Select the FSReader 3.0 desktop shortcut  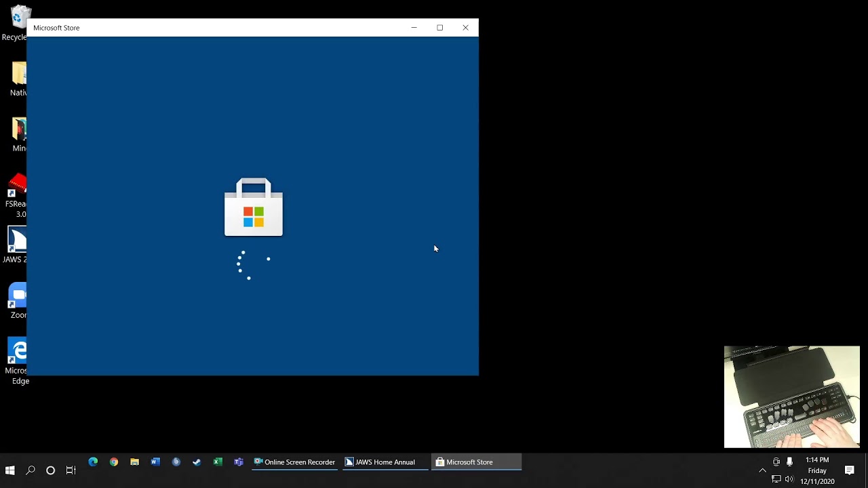pos(15,196)
